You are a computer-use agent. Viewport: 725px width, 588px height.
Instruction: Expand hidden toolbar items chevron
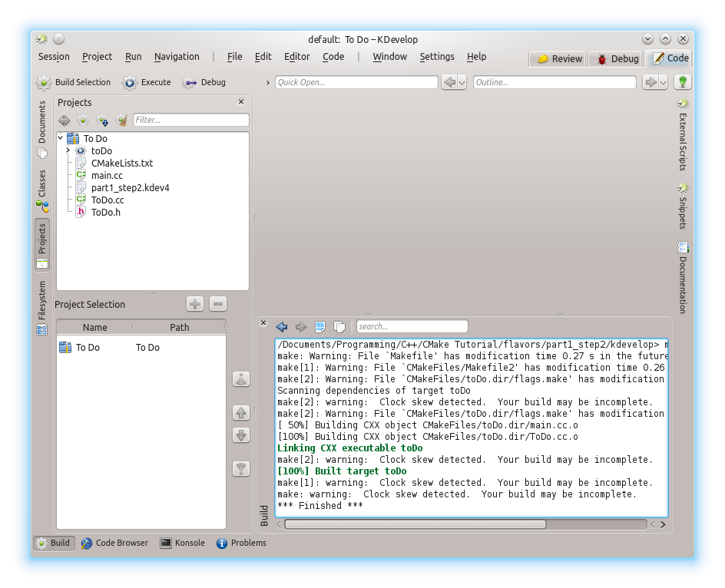click(267, 83)
